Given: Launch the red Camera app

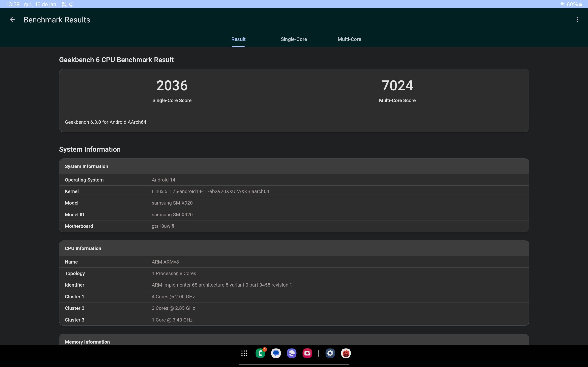Looking at the screenshot, I should (x=307, y=353).
